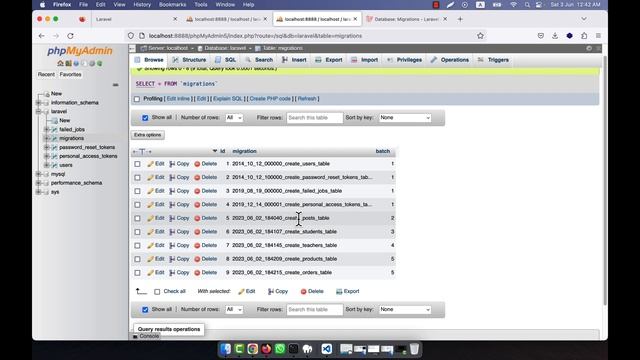Screen dimensions: 640x360
Task: Collapse navigation panel link icon
Action: tap(116, 85)
